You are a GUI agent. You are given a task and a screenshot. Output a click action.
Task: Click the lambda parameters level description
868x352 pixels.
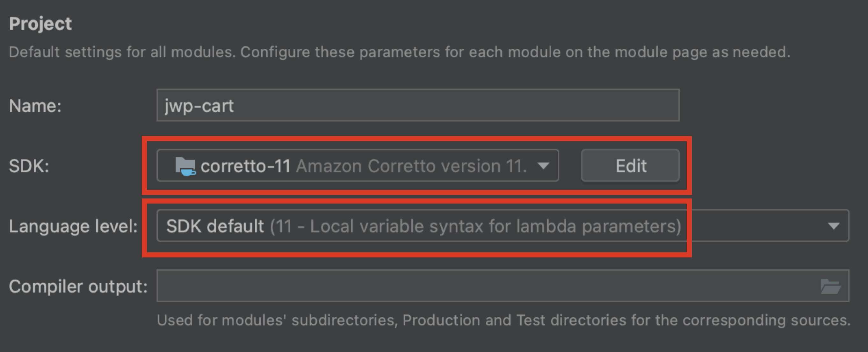tap(475, 226)
